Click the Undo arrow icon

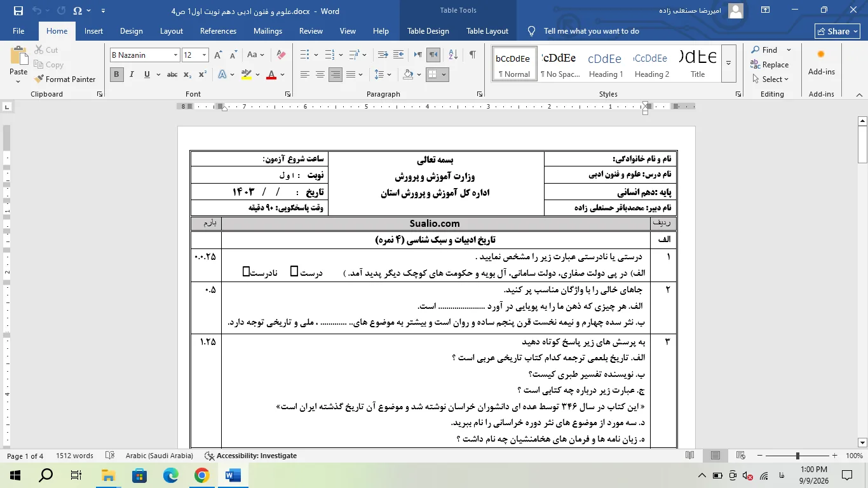tap(36, 11)
